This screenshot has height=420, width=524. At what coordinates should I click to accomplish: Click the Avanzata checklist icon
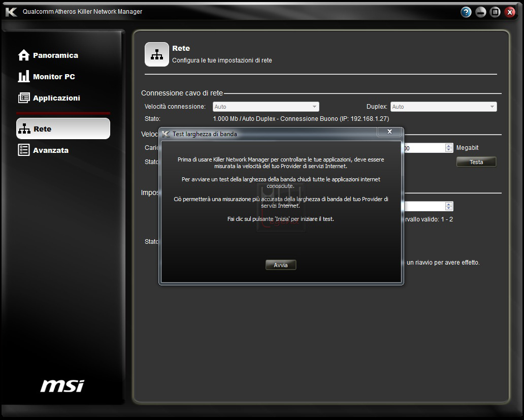pyautogui.click(x=24, y=150)
